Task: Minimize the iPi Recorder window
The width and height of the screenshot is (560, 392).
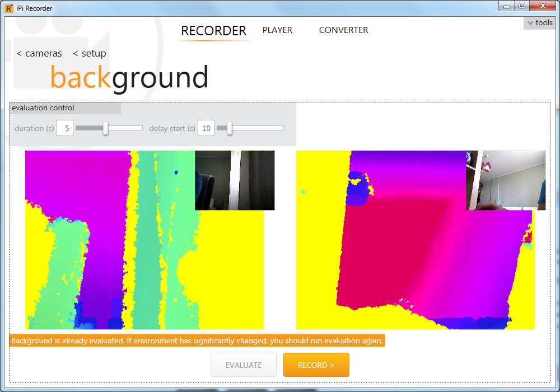Action: point(506,6)
